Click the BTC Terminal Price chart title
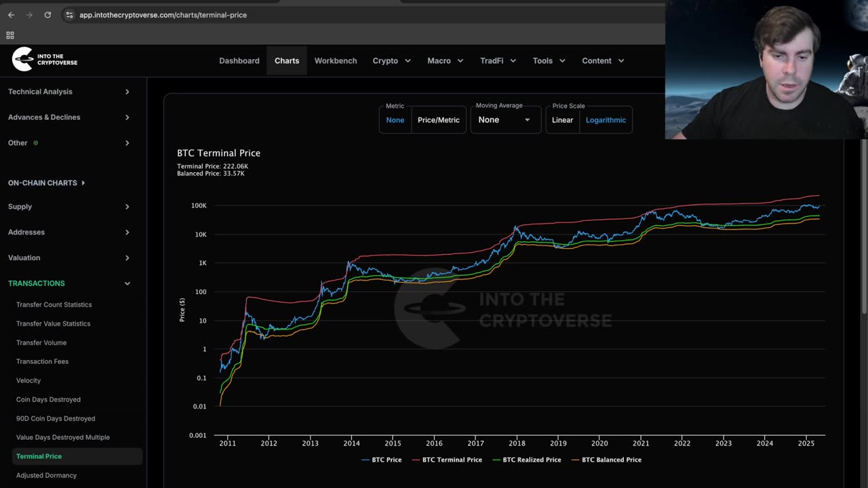The height and width of the screenshot is (488, 868). pos(219,153)
